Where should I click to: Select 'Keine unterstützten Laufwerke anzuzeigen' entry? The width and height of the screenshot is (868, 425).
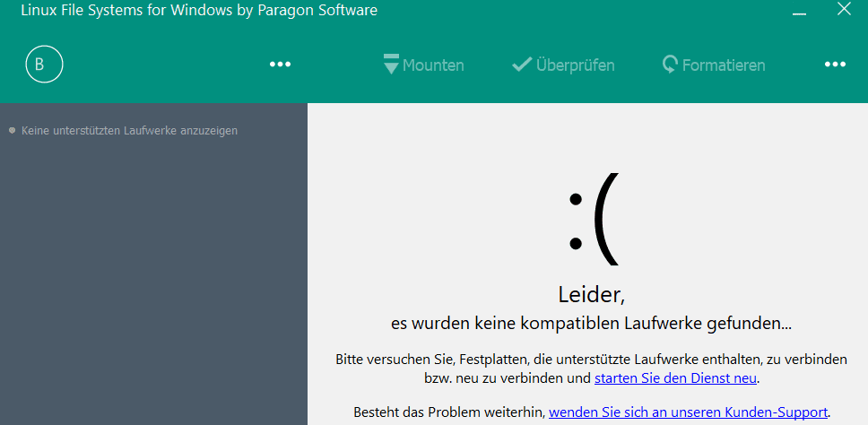pyautogui.click(x=124, y=131)
